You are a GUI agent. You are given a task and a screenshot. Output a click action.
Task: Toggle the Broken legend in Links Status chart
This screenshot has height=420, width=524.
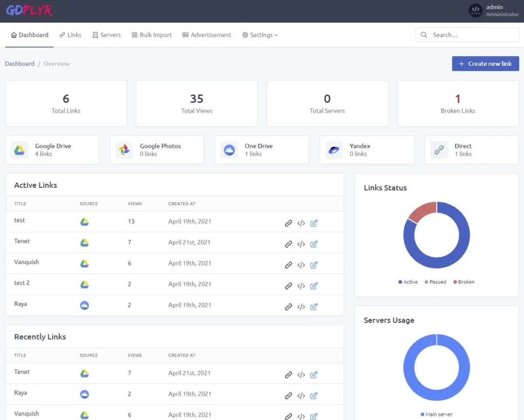pyautogui.click(x=464, y=282)
